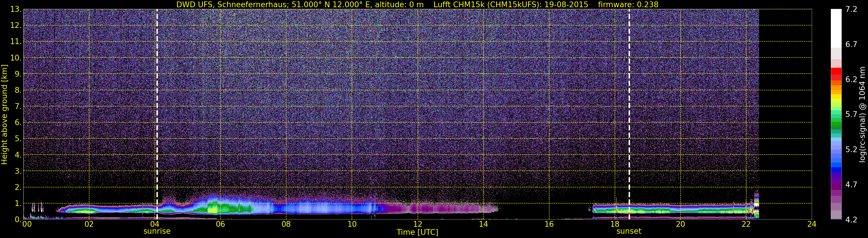Click the y-axis tick label '5.'
Image resolution: width=868 pixels, height=238 pixels.
18,139
